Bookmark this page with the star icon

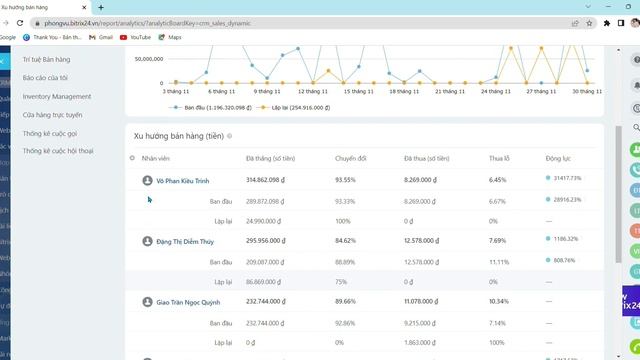click(589, 23)
